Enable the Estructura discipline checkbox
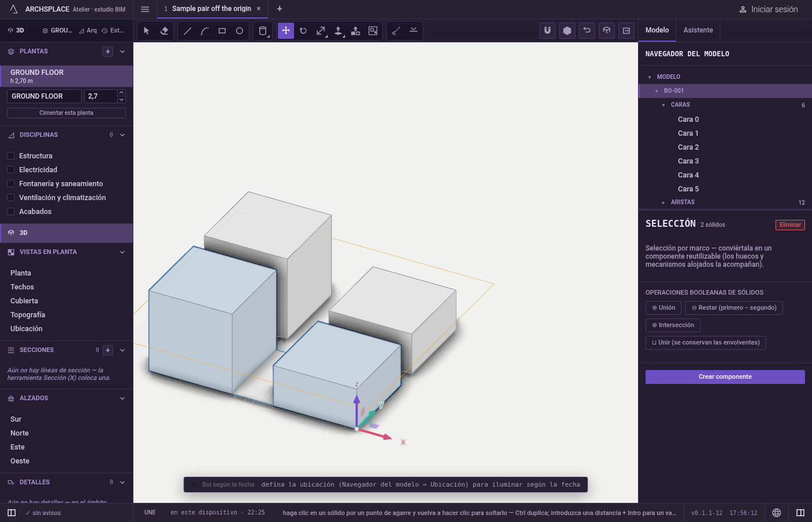 pos(10,156)
